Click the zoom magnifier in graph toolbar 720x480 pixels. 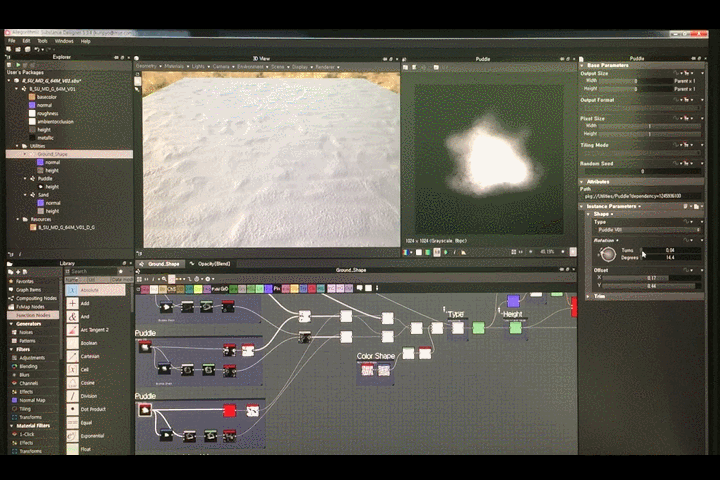pos(164,279)
